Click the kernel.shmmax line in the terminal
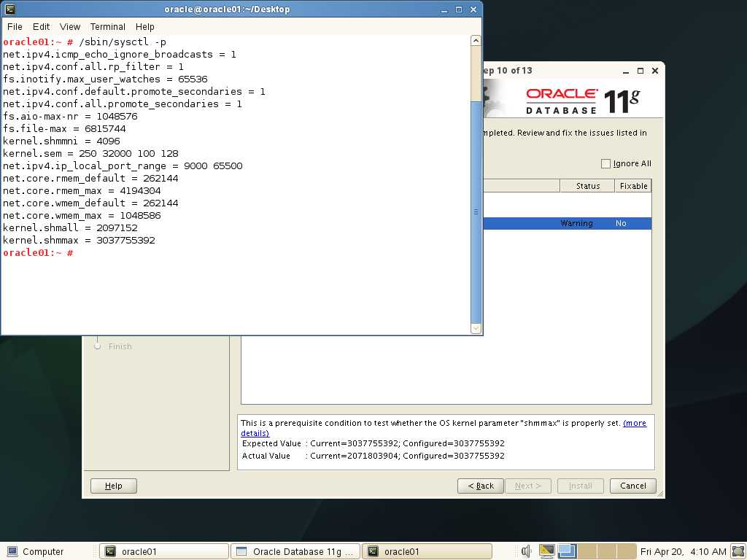Screen dimensions: 747x560 pyautogui.click(x=79, y=240)
